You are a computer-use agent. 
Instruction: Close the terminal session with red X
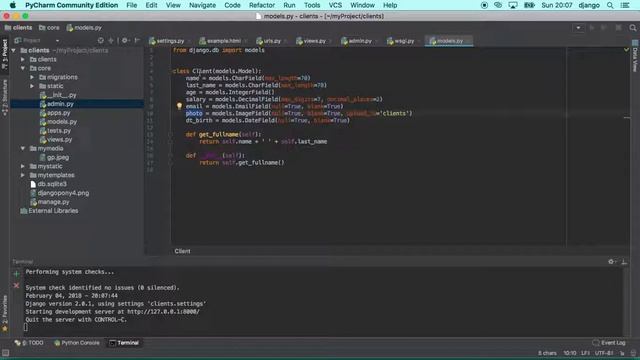(x=16, y=285)
